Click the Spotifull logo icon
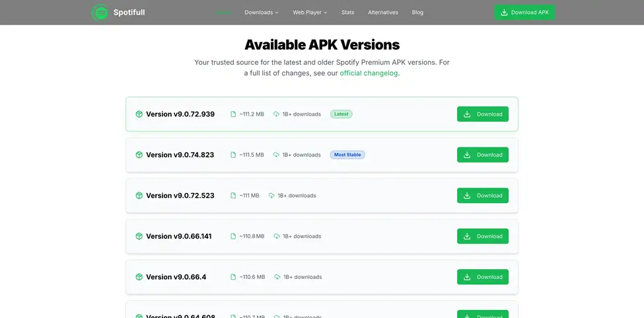The image size is (644, 318). click(100, 13)
